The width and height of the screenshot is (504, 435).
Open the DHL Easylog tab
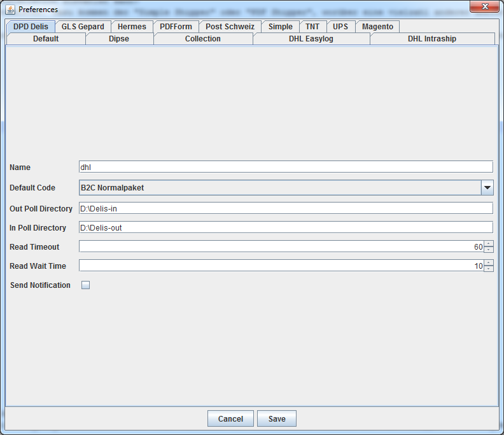(311, 39)
